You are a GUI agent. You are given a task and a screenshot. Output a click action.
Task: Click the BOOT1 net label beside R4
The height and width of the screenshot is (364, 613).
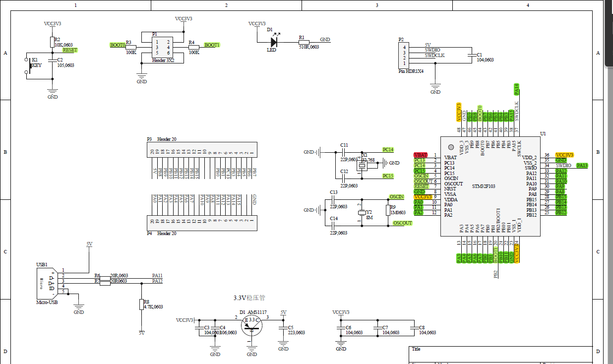pyautogui.click(x=212, y=45)
